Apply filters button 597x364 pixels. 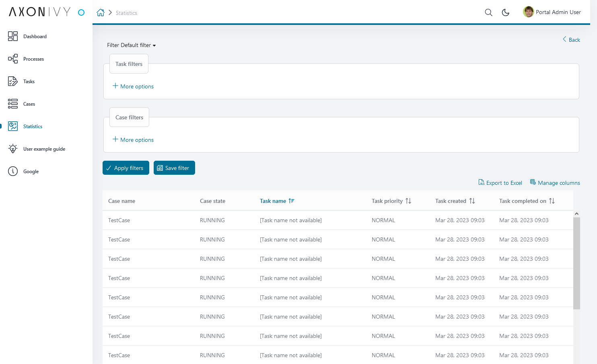click(126, 168)
